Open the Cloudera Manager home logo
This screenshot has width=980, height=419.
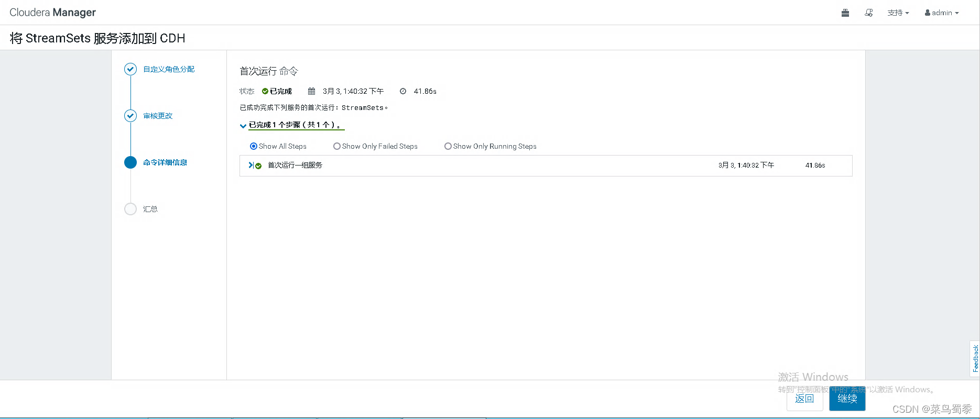click(x=52, y=13)
